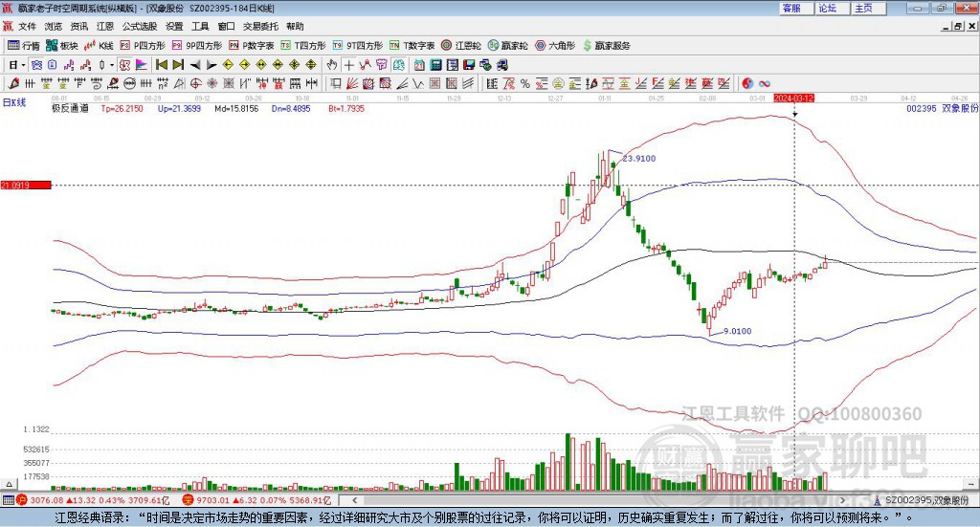Click the circled 金 icon
This screenshot has width=980, height=527.
click(558, 83)
